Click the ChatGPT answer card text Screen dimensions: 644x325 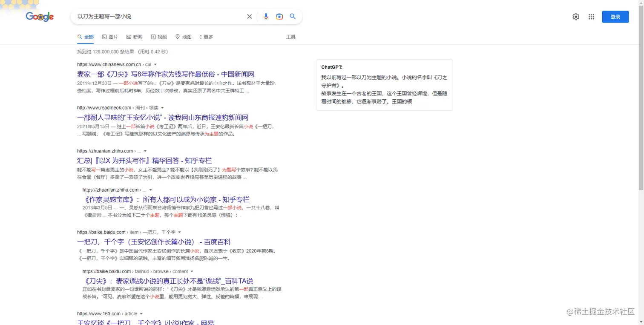(384, 89)
